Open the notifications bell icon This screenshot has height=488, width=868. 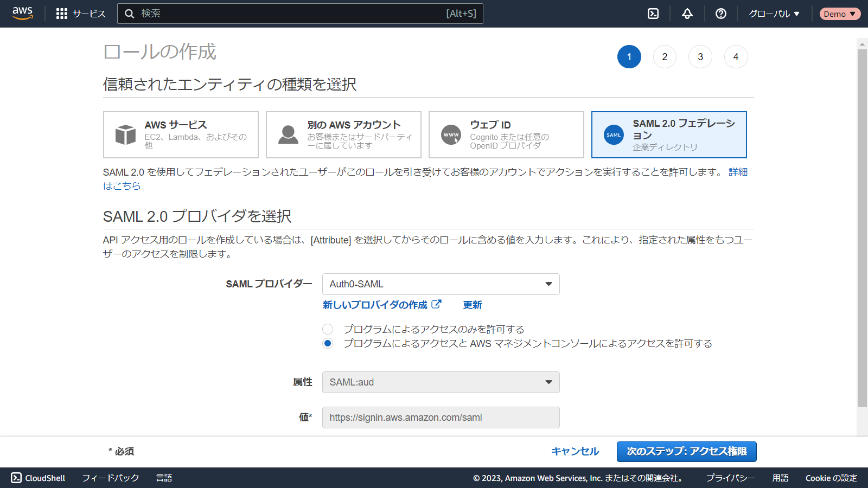pos(687,14)
